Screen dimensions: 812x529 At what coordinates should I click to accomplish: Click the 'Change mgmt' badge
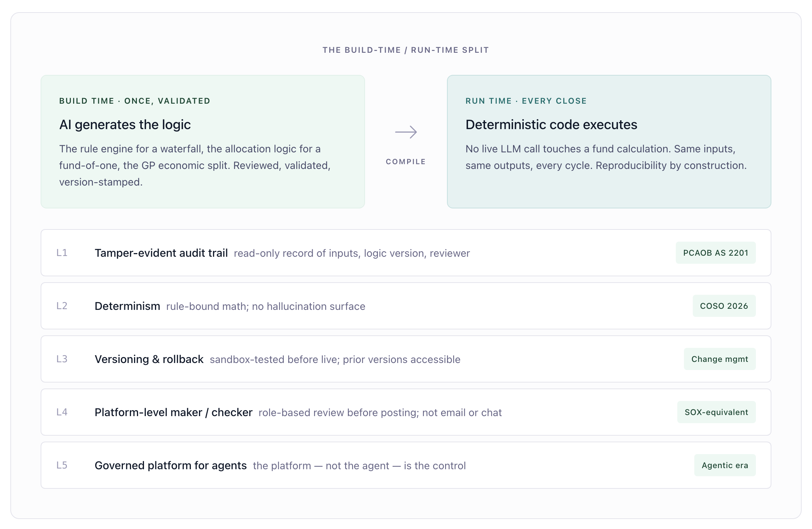click(720, 359)
